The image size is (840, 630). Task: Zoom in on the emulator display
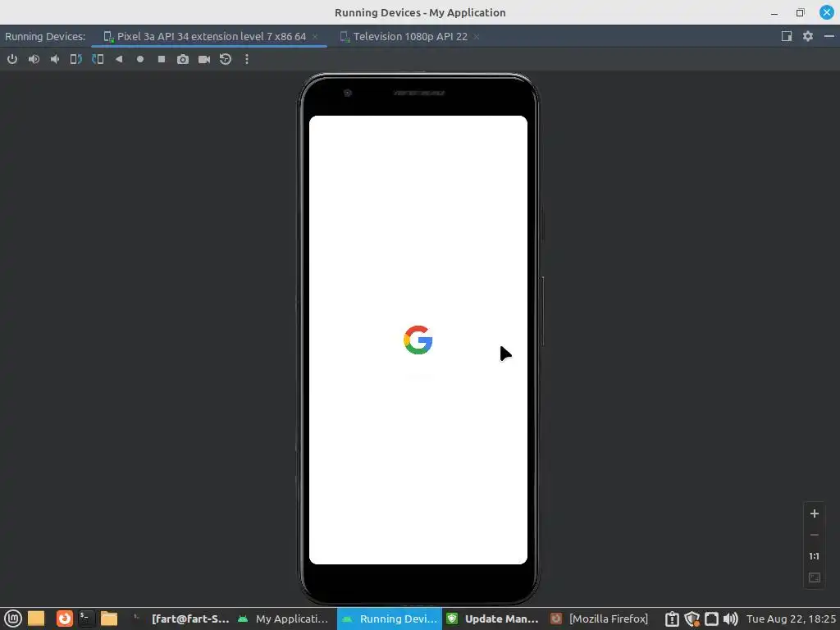(x=815, y=514)
